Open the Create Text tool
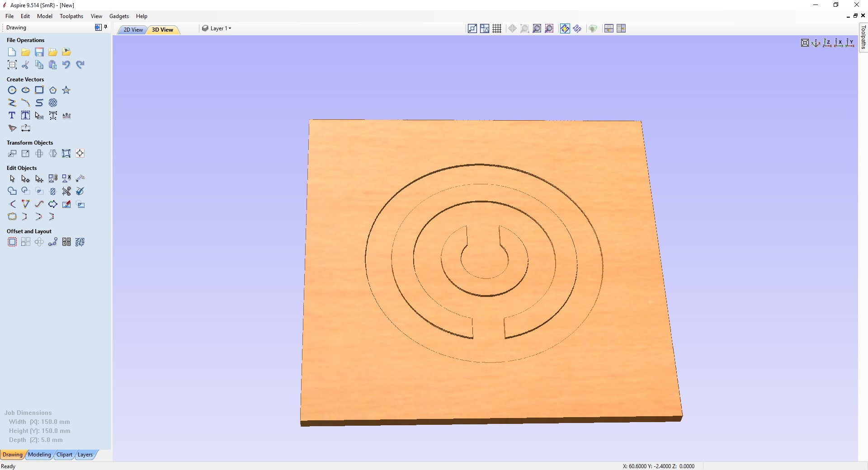 click(x=12, y=116)
